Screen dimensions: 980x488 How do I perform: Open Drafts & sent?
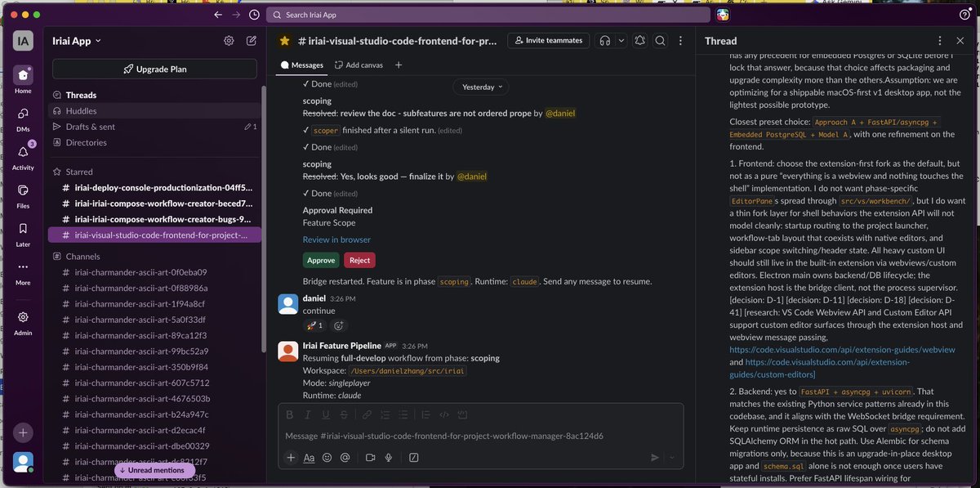point(154,127)
